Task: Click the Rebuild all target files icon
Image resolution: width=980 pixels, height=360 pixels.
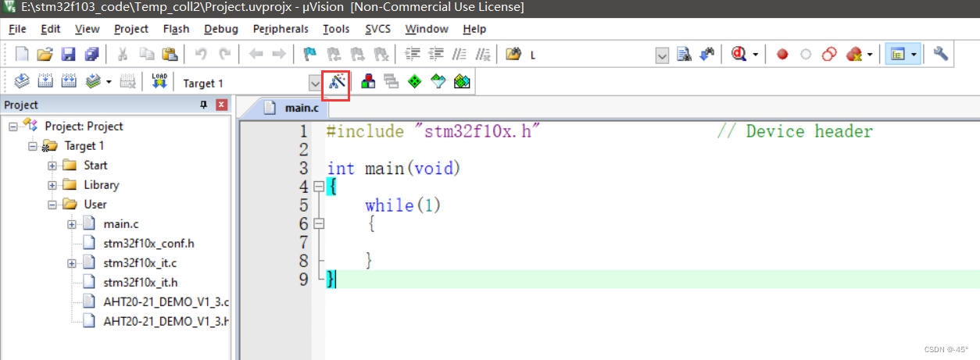Action: click(69, 81)
